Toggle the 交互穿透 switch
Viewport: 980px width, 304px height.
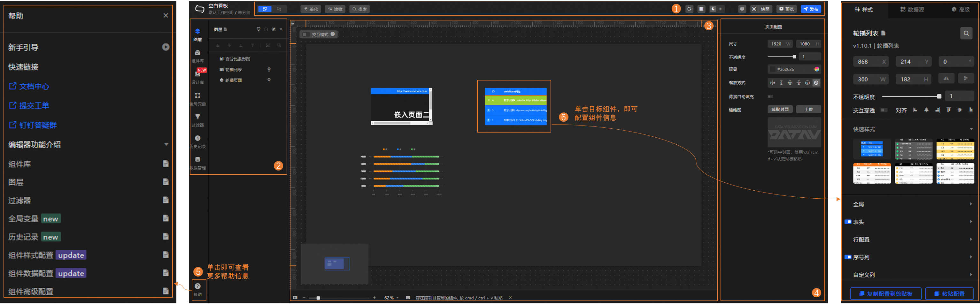pos(884,110)
